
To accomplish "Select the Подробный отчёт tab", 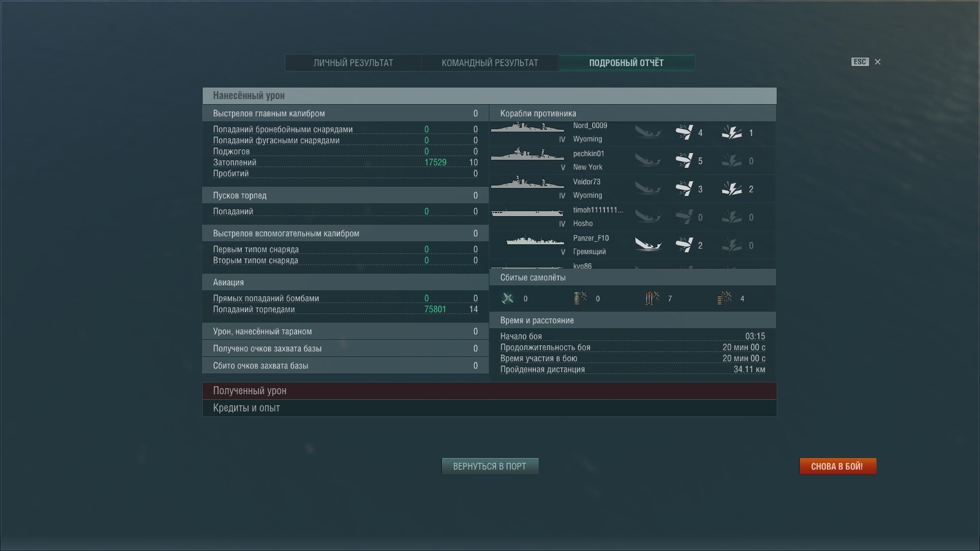I will click(x=626, y=62).
